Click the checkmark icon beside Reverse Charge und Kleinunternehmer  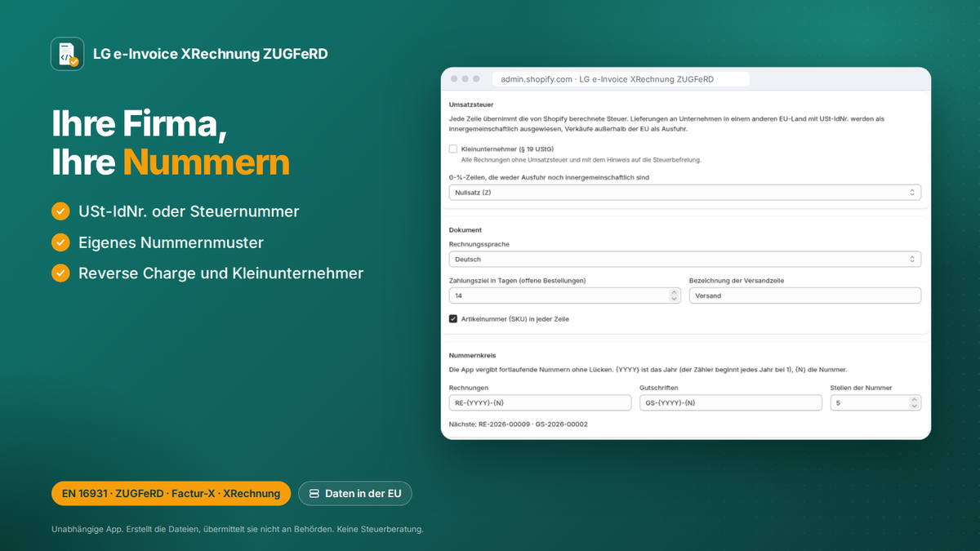point(60,273)
